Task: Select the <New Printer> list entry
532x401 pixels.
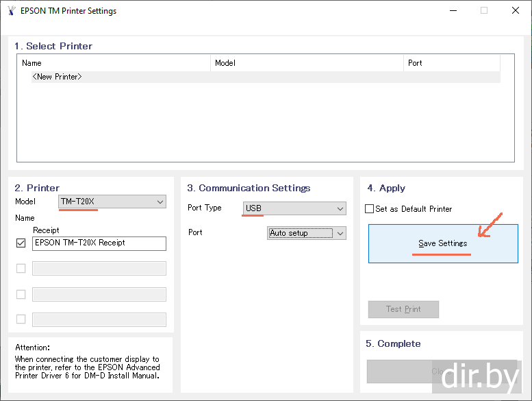Action: (57, 77)
